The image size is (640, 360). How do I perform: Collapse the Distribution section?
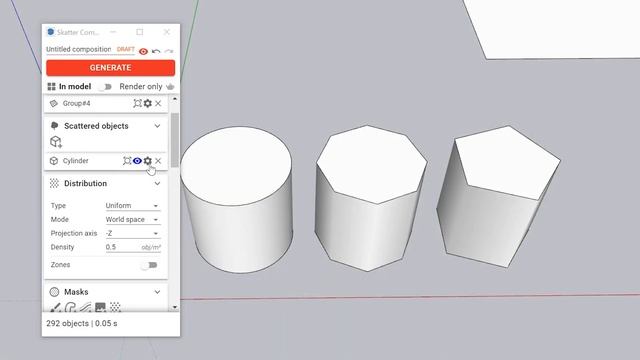click(157, 184)
